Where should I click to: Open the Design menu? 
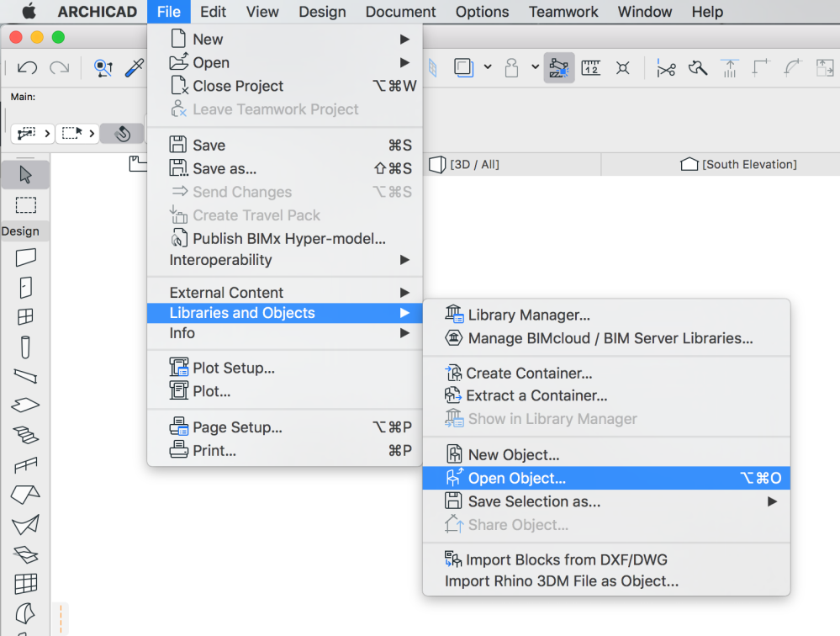pyautogui.click(x=322, y=12)
